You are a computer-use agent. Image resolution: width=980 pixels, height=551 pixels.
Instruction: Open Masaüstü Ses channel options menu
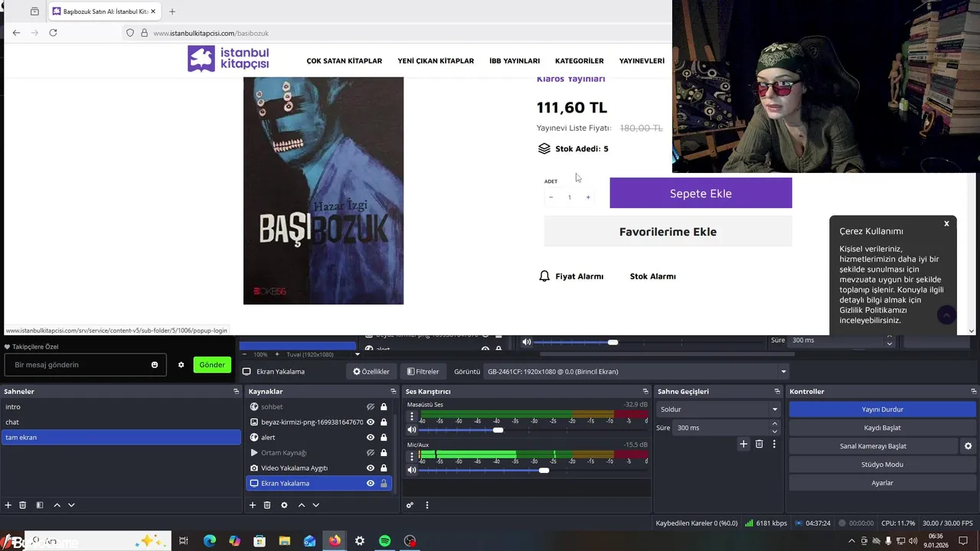point(412,417)
